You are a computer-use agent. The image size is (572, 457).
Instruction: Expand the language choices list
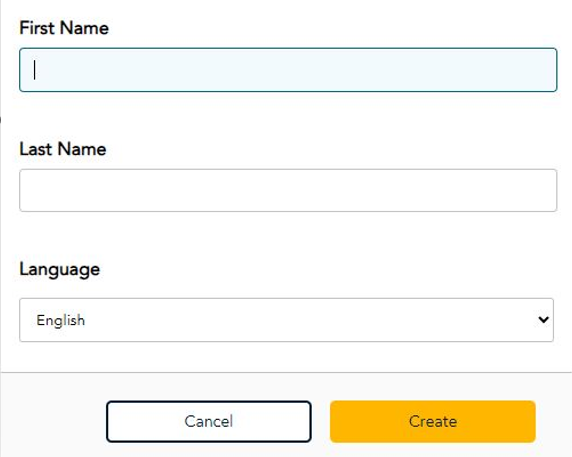286,320
